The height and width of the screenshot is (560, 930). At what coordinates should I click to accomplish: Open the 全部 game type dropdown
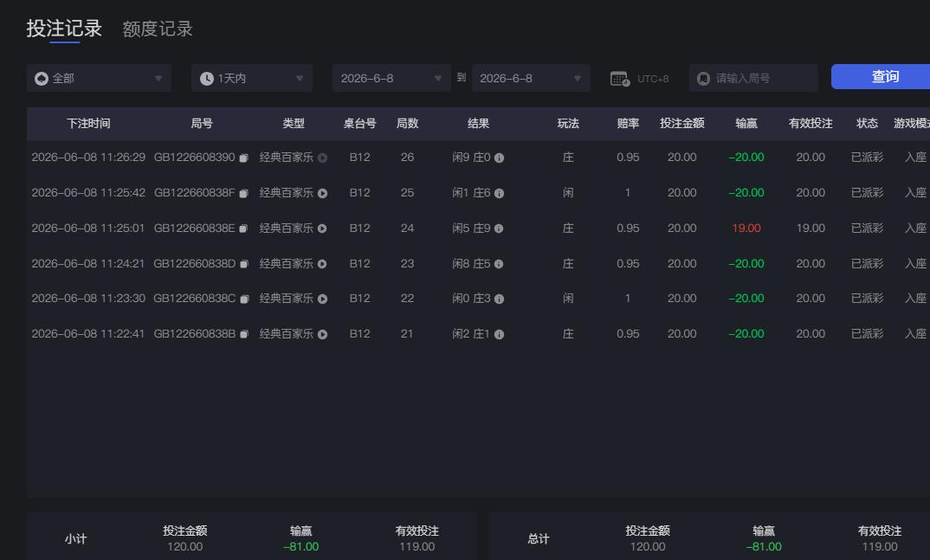[x=99, y=78]
